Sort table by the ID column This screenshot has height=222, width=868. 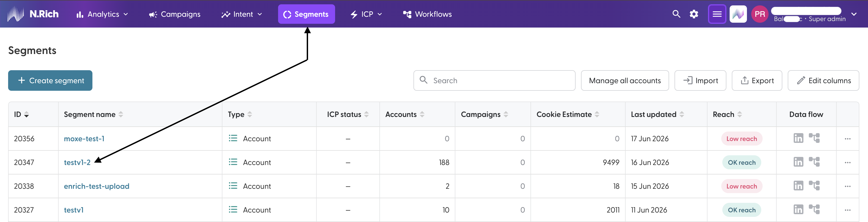pos(22,115)
